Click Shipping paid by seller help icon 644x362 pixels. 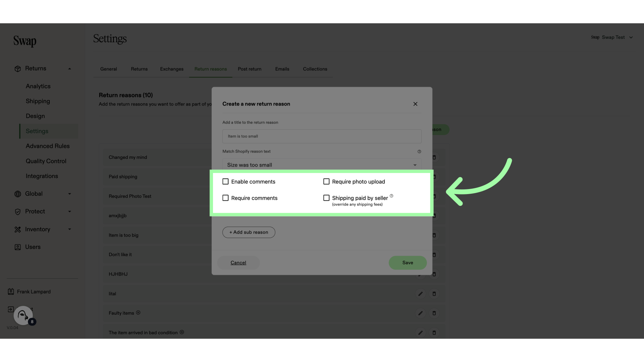391,196
